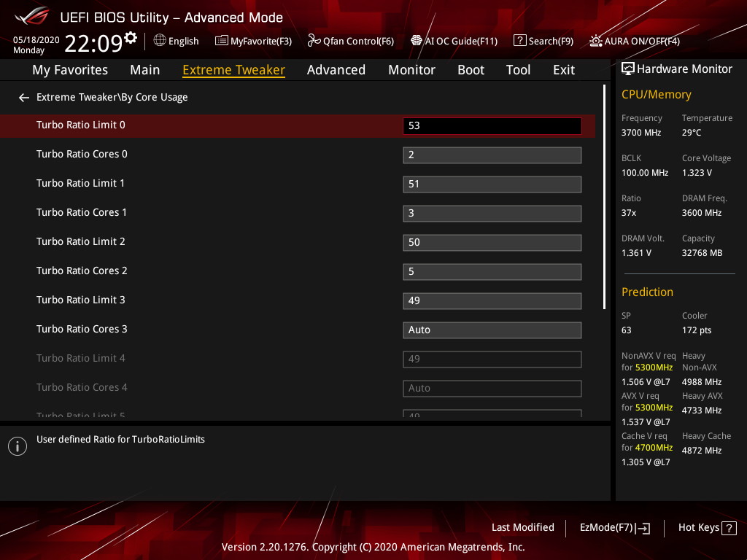Go back using the left arrow
Viewport: 747px width, 560px height.
(24, 98)
